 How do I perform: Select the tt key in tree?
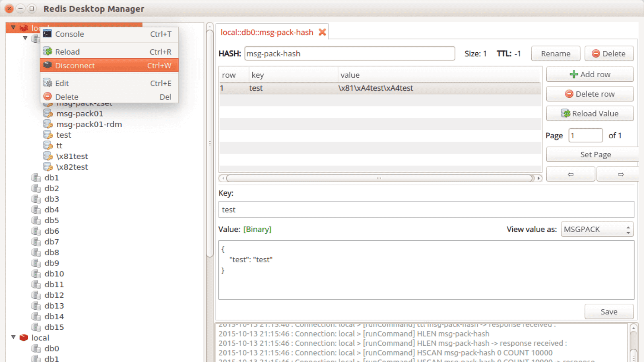pyautogui.click(x=59, y=146)
